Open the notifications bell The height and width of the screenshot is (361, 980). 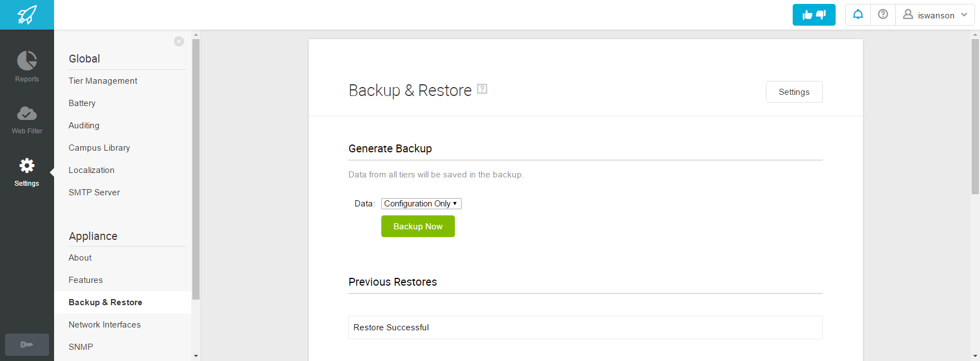857,15
